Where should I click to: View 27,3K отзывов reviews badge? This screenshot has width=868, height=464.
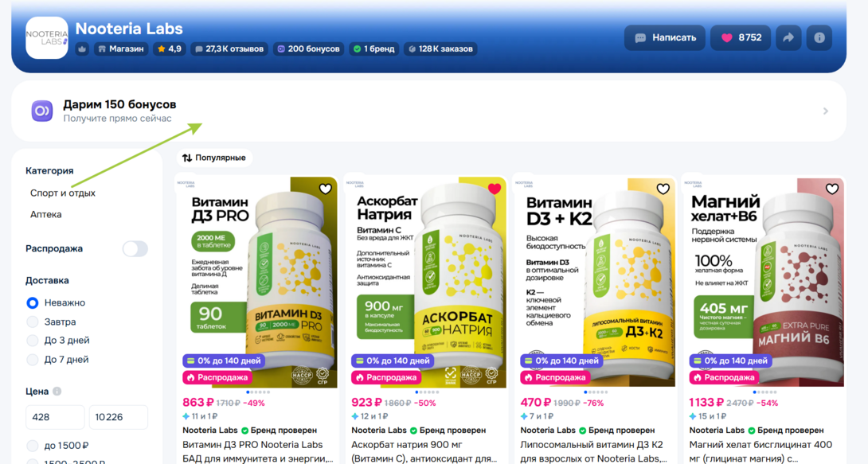coord(229,49)
